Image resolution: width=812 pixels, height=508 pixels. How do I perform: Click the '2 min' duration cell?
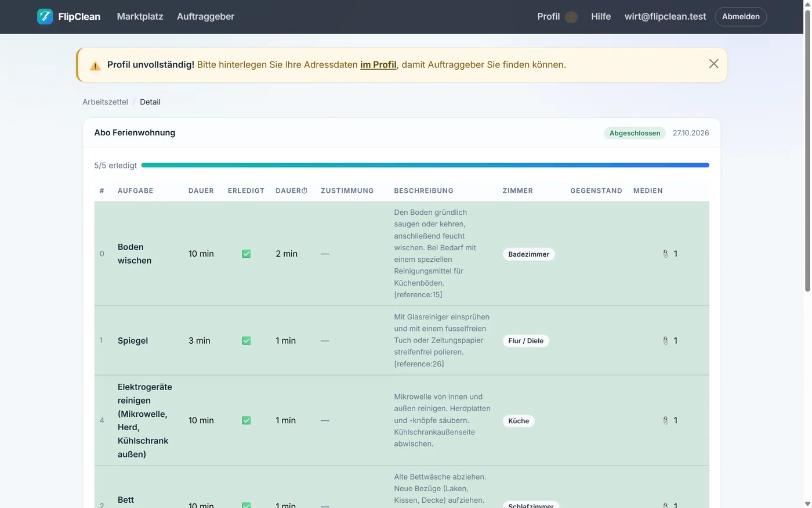(x=287, y=254)
